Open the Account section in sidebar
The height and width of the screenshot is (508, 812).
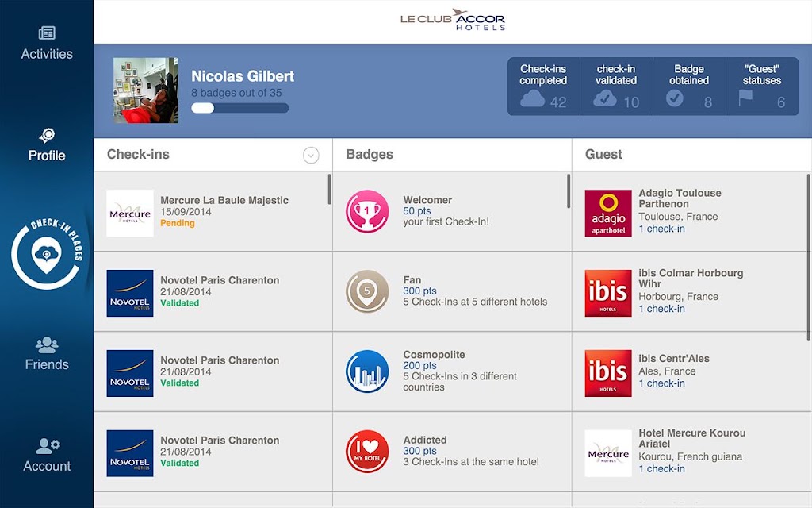click(x=47, y=455)
